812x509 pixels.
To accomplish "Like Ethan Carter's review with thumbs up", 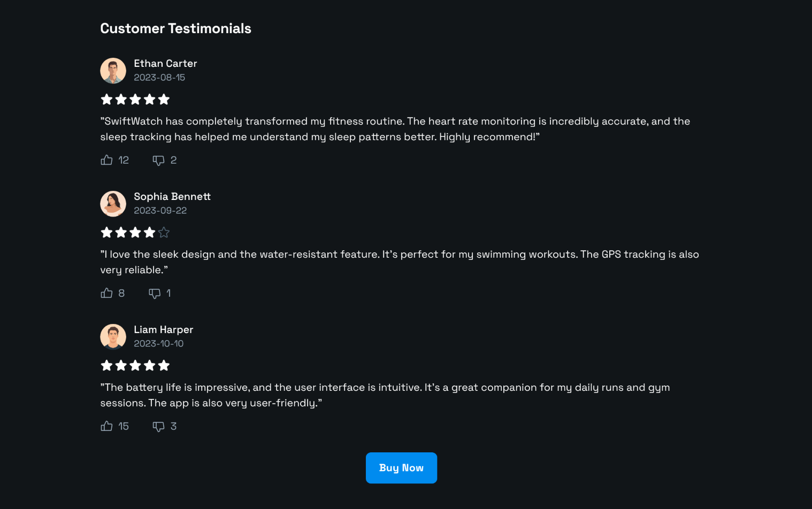I will 107,160.
